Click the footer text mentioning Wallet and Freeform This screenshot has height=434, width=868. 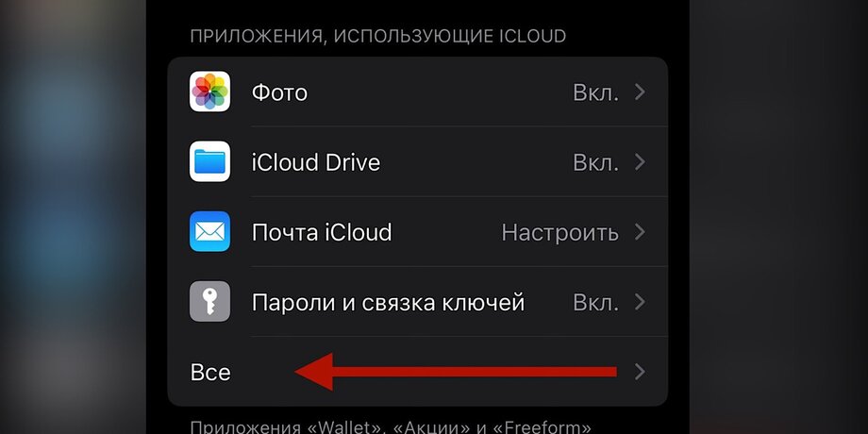tap(391, 426)
